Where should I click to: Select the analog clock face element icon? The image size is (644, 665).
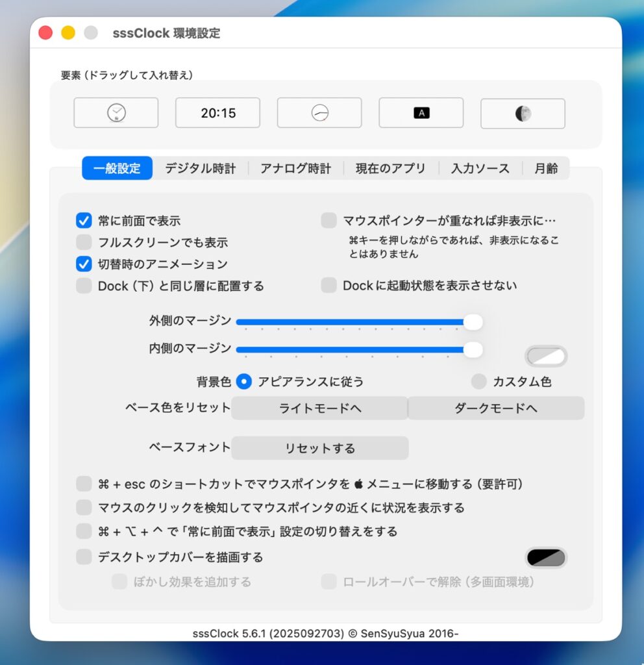pyautogui.click(x=116, y=113)
